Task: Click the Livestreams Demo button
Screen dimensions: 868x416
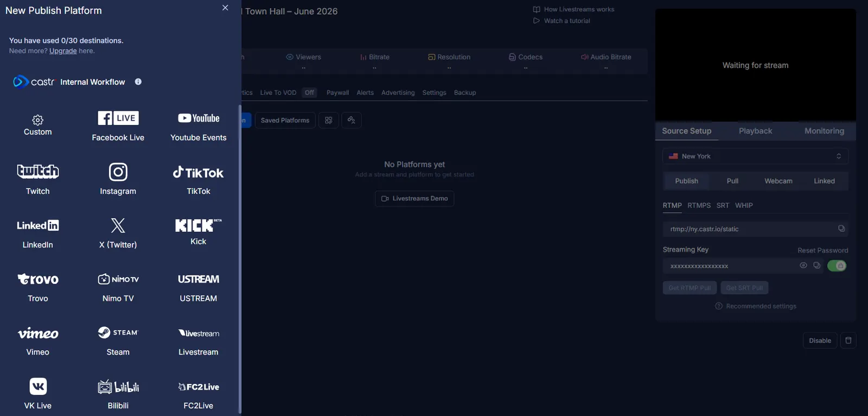Action: 414,198
